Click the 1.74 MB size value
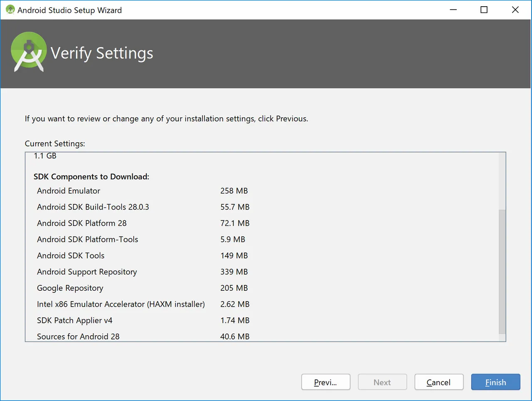Screen dimensions: 532x401 (235, 320)
